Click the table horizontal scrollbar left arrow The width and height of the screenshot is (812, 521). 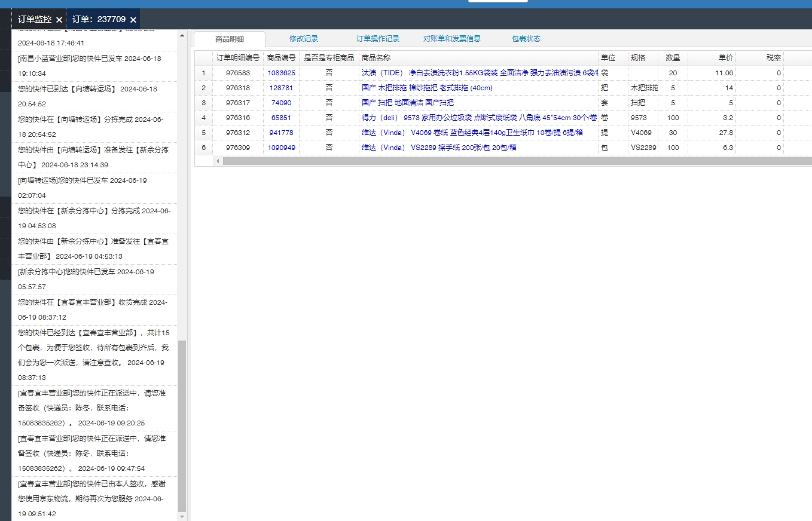click(218, 161)
